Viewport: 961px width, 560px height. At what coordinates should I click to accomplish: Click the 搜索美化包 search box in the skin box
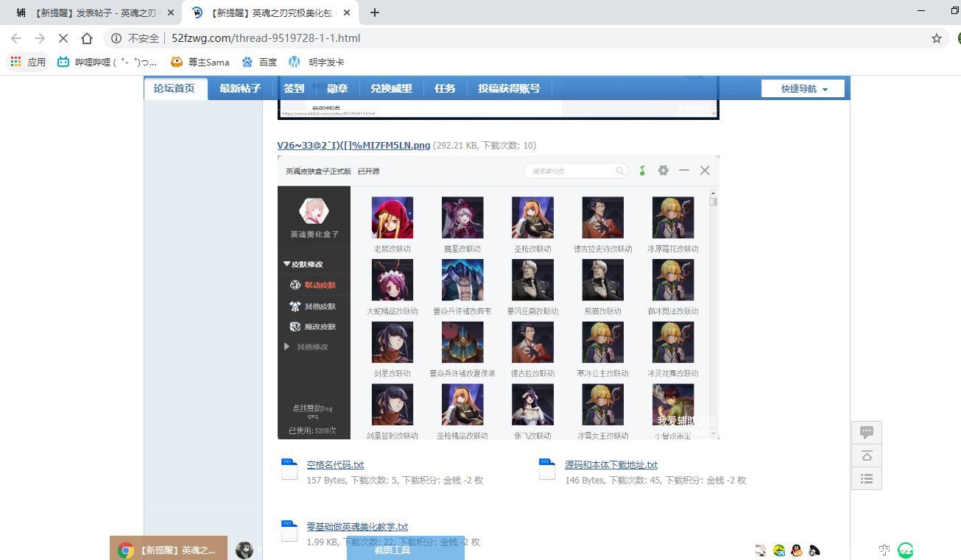tap(576, 171)
